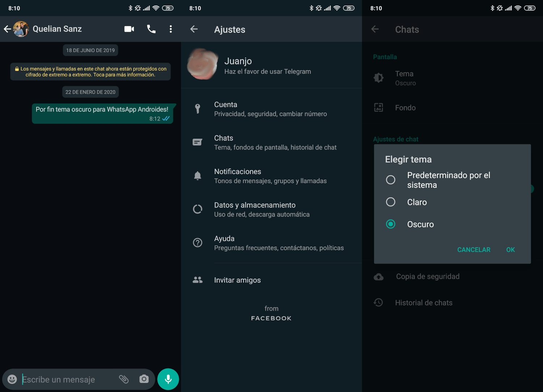Tap the Fondo wallpaper icon
The height and width of the screenshot is (392, 543).
point(378,108)
